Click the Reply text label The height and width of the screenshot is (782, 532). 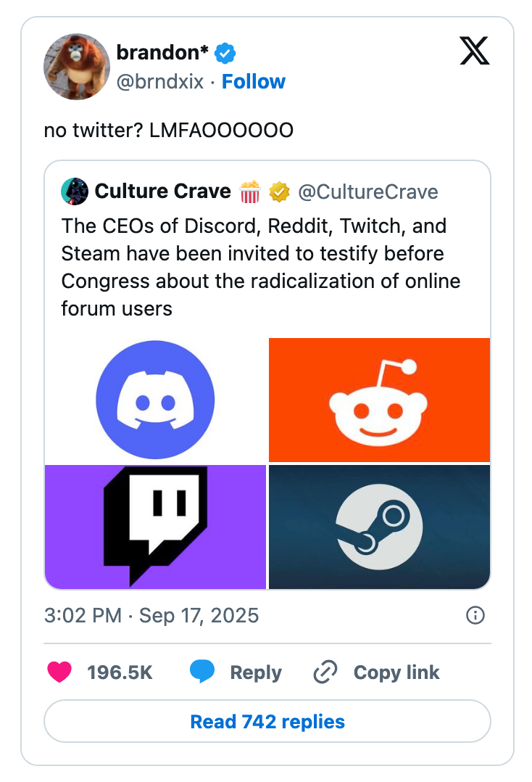point(256,672)
